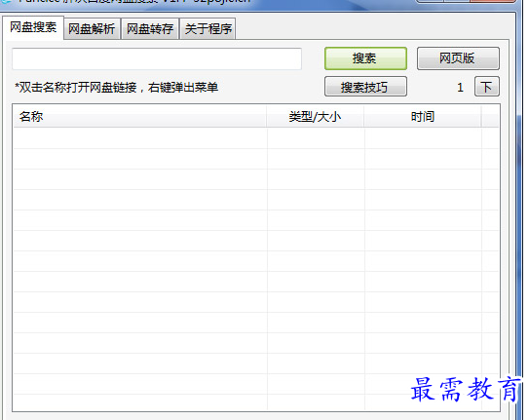Open the 网盘转存 tab
This screenshot has width=529, height=420.
tap(150, 29)
